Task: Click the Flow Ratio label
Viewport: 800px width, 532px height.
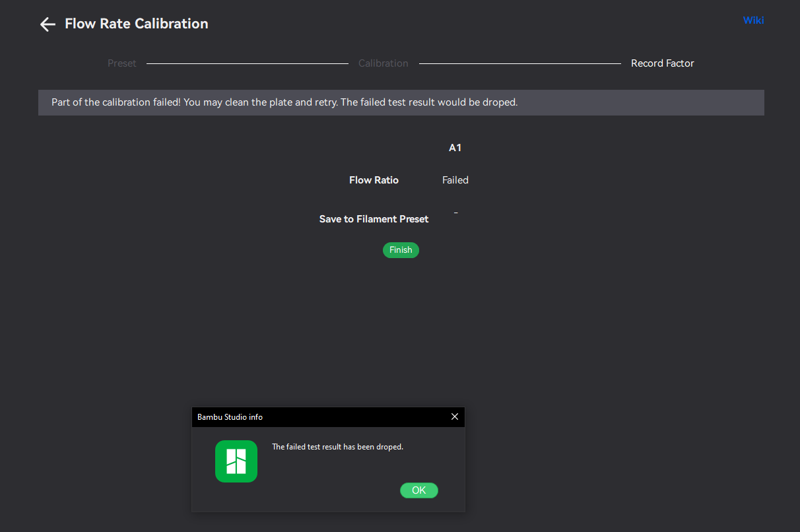Action: coord(374,180)
